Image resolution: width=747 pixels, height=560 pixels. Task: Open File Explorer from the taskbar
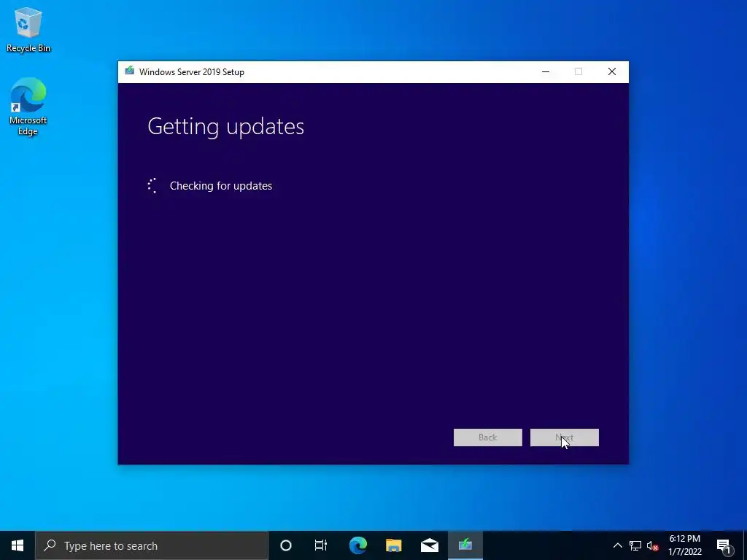393,545
